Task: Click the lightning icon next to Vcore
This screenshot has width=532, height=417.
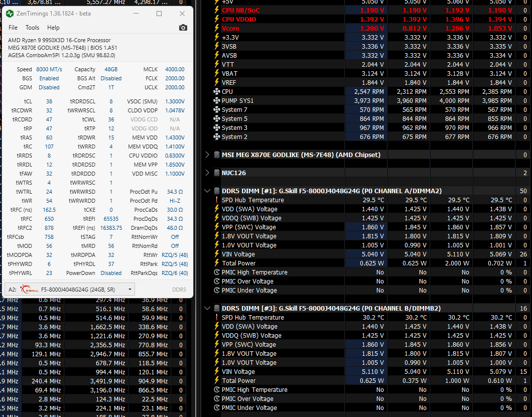Action: tap(216, 28)
